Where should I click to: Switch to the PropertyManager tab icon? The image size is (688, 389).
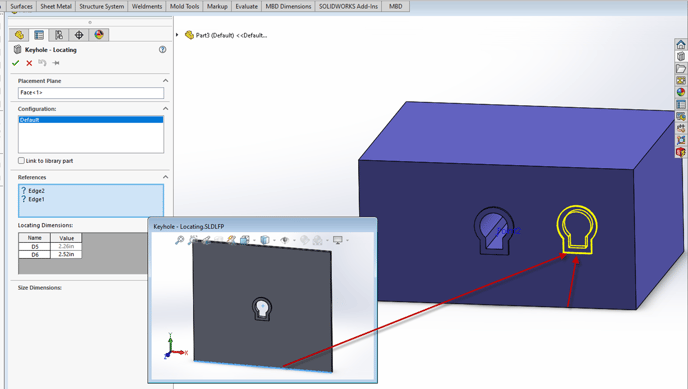39,35
